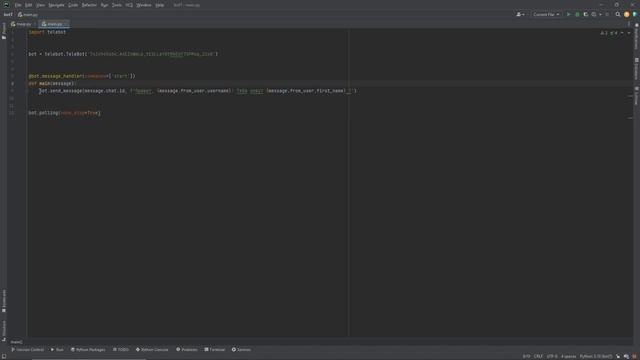The image size is (640, 360).
Task: Open the Database panel on the right sidebar
Action: pos(636,69)
